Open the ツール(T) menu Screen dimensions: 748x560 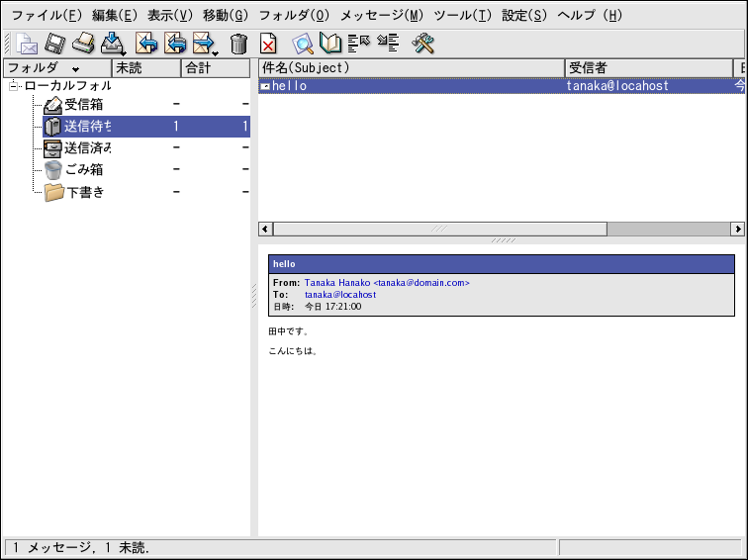tap(462, 15)
